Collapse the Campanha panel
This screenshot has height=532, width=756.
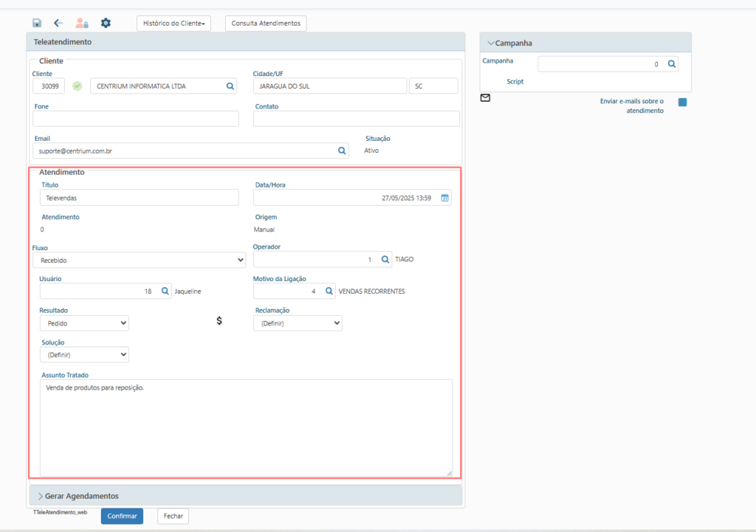(x=585, y=43)
